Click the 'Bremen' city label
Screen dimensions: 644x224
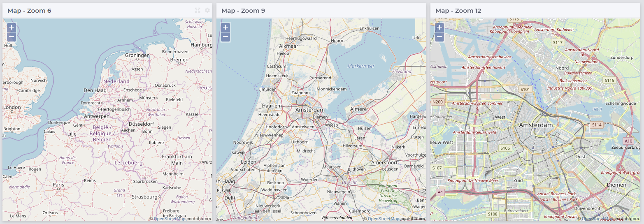coord(179,60)
